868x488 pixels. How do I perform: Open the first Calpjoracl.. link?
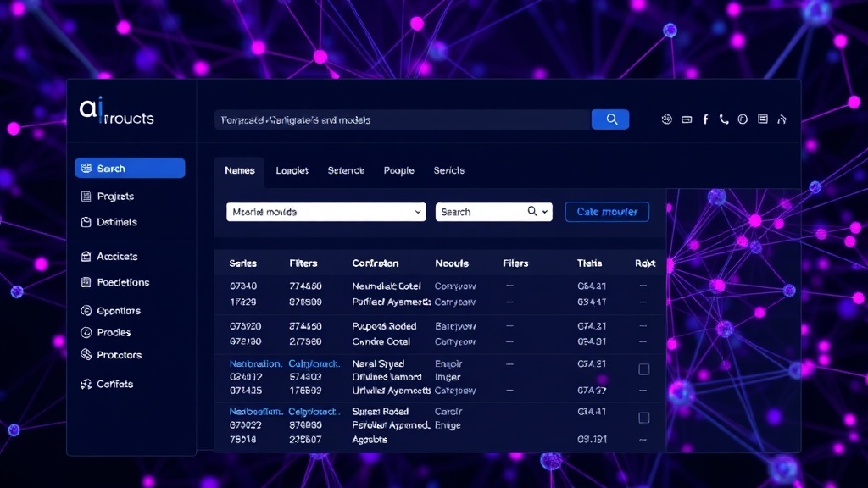pos(314,363)
